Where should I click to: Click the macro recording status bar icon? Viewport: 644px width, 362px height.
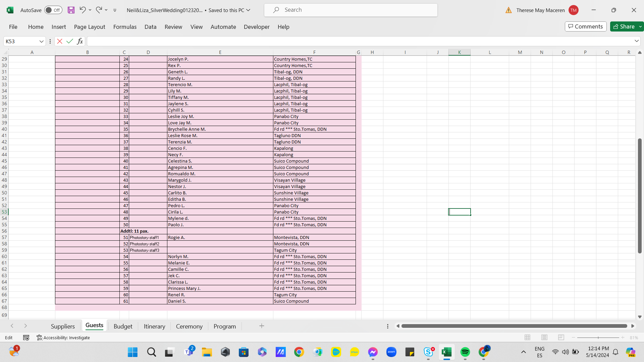point(26,338)
